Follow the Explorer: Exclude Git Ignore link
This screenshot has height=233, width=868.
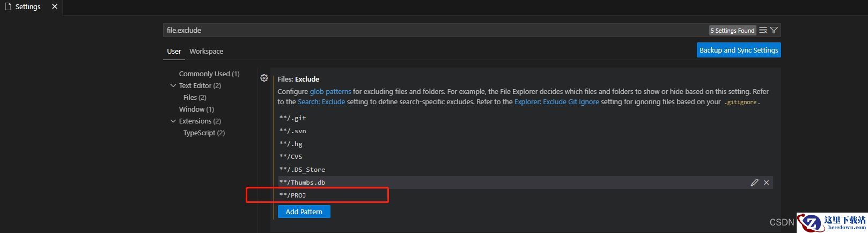click(x=556, y=101)
